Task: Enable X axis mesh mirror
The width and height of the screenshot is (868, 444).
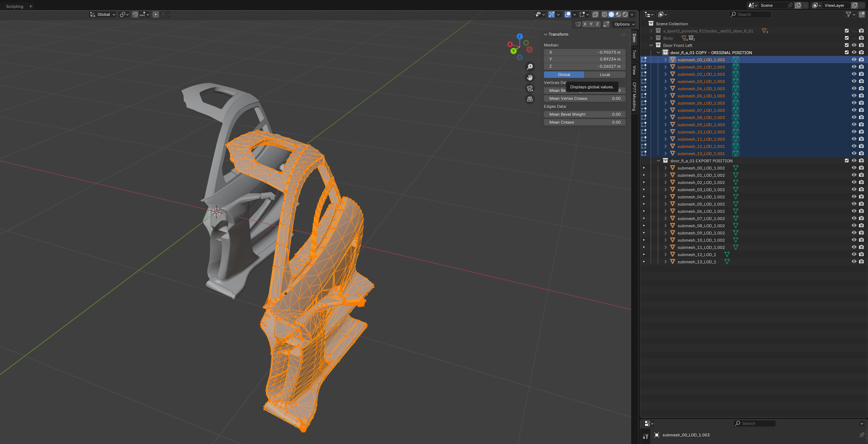Action: [x=585, y=24]
